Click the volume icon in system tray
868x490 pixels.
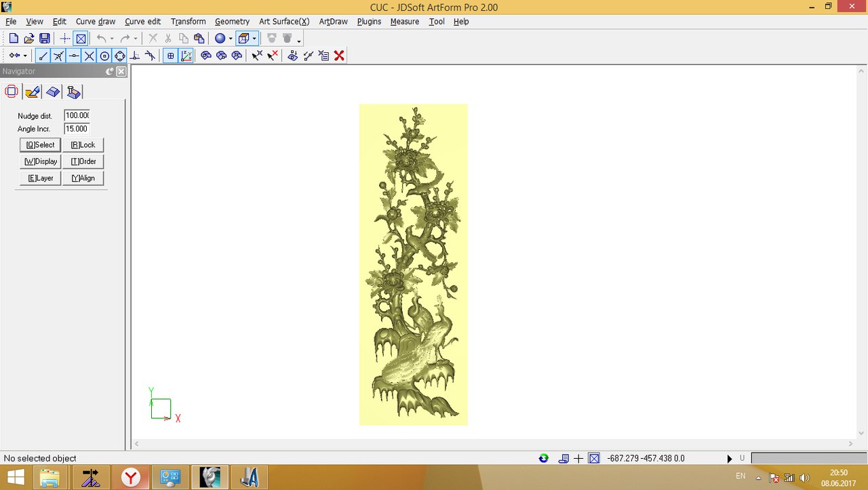click(x=804, y=477)
